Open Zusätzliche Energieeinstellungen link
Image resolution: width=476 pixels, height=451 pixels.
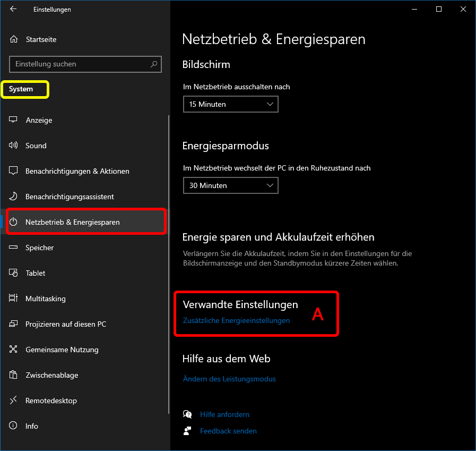(236, 320)
